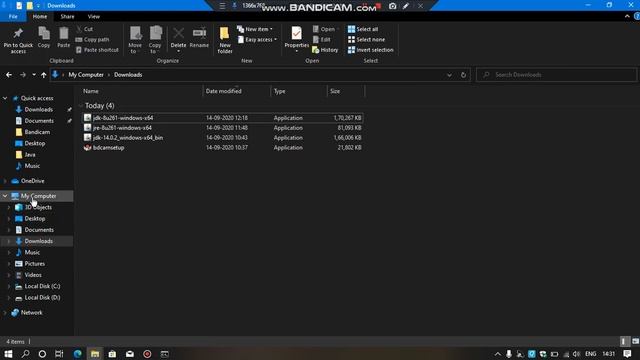Image resolution: width=640 pixels, height=360 pixels.
Task: Open the File tab
Action: click(x=13, y=16)
